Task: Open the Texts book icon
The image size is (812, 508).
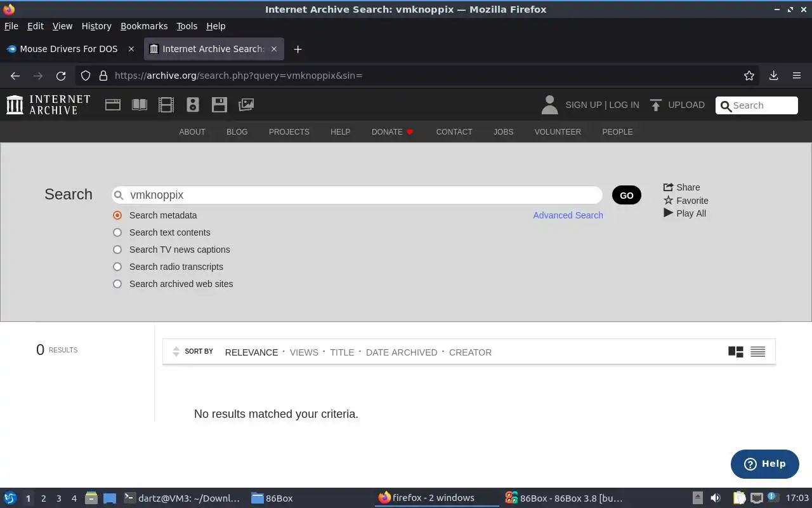Action: [x=140, y=105]
